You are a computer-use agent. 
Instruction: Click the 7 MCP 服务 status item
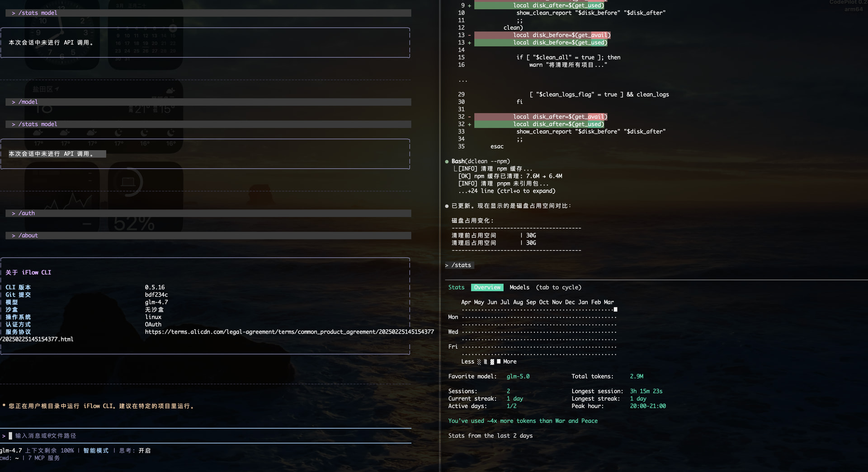tap(44, 458)
